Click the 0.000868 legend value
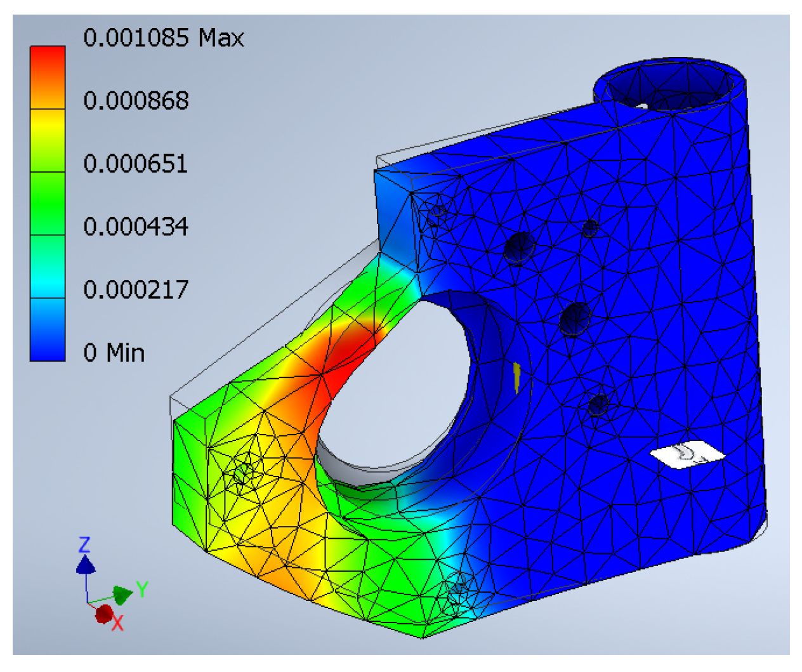Image resolution: width=802 pixels, height=672 pixels. (136, 101)
